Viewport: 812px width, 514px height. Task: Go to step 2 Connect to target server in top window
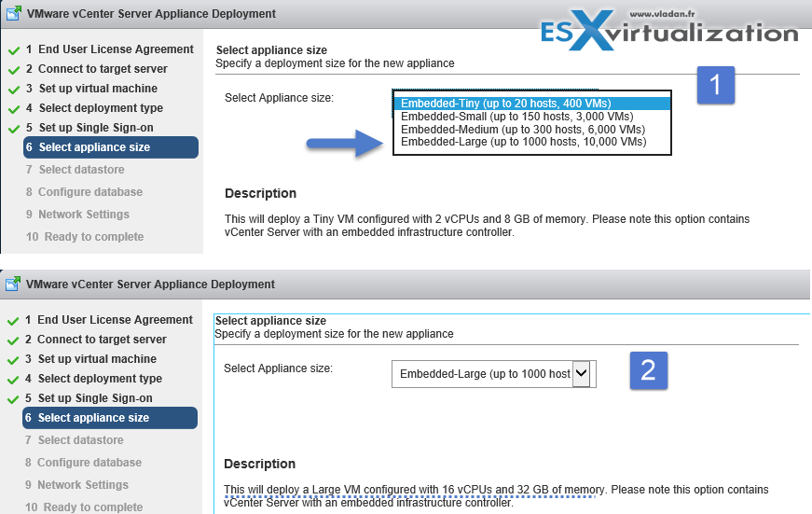pyautogui.click(x=97, y=69)
